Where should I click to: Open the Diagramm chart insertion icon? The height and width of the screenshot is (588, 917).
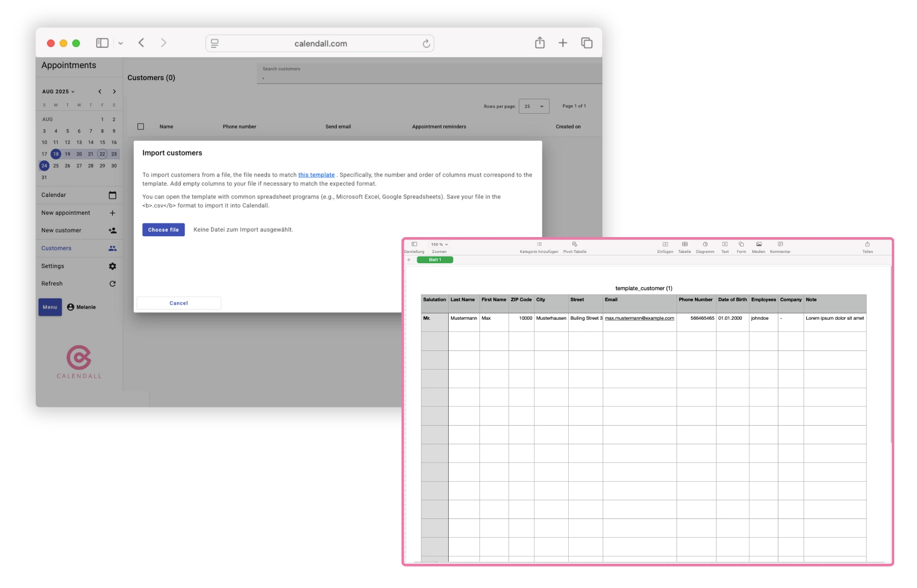(x=705, y=245)
